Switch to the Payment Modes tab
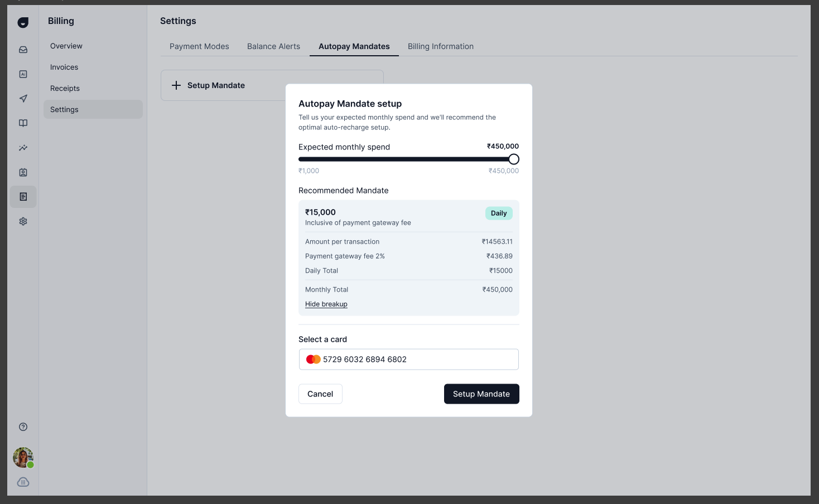This screenshot has height=504, width=819. click(x=199, y=46)
